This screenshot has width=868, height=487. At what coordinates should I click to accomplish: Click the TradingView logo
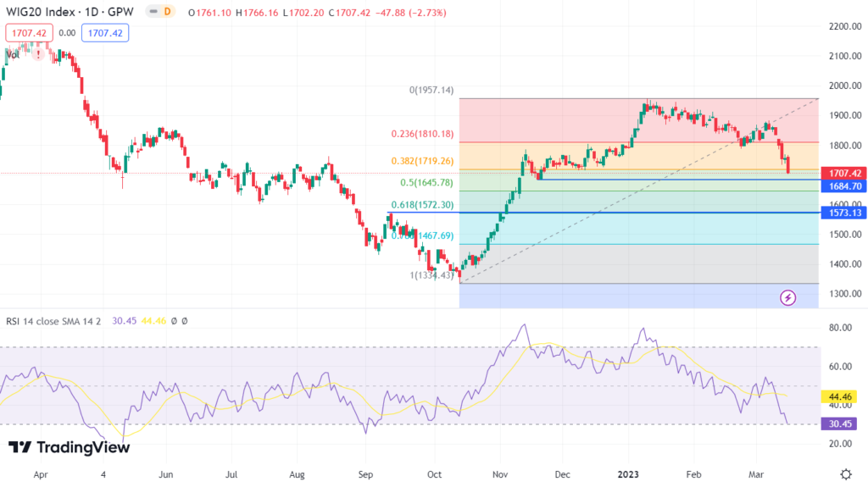pyautogui.click(x=70, y=448)
